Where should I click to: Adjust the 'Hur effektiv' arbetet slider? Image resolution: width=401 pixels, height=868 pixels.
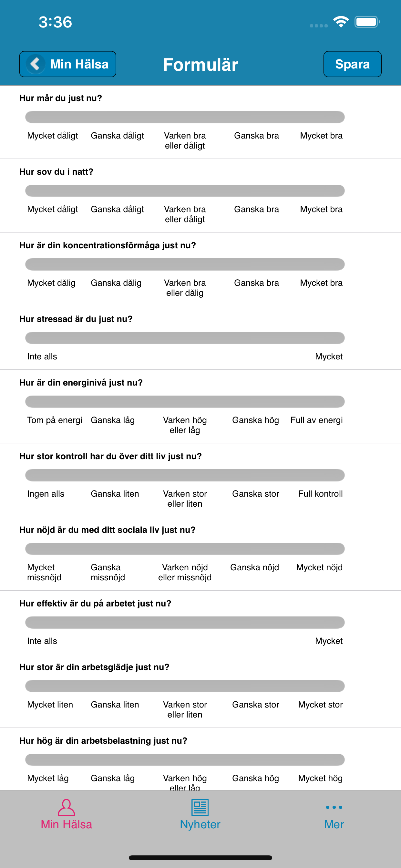point(185,622)
